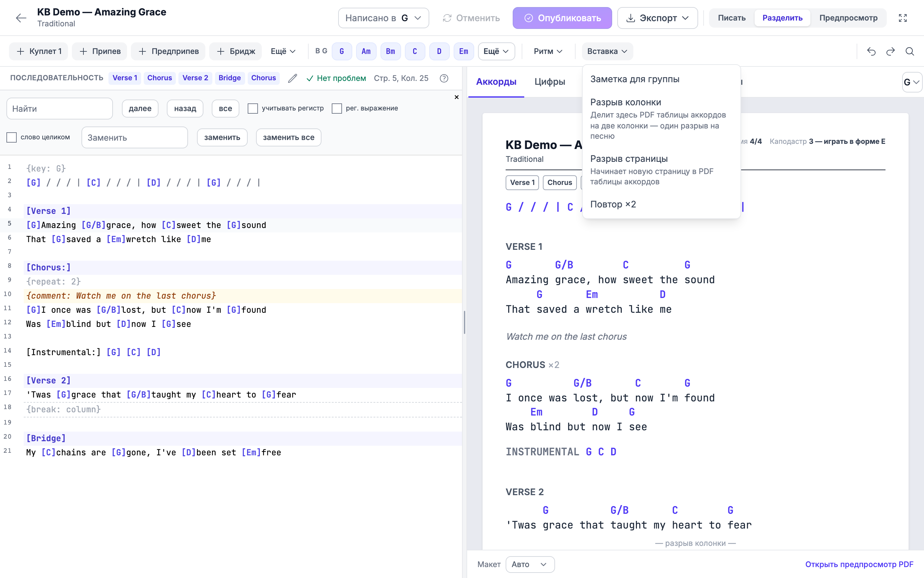Click the Опубликовать button
The image size is (924, 578).
[x=562, y=18]
